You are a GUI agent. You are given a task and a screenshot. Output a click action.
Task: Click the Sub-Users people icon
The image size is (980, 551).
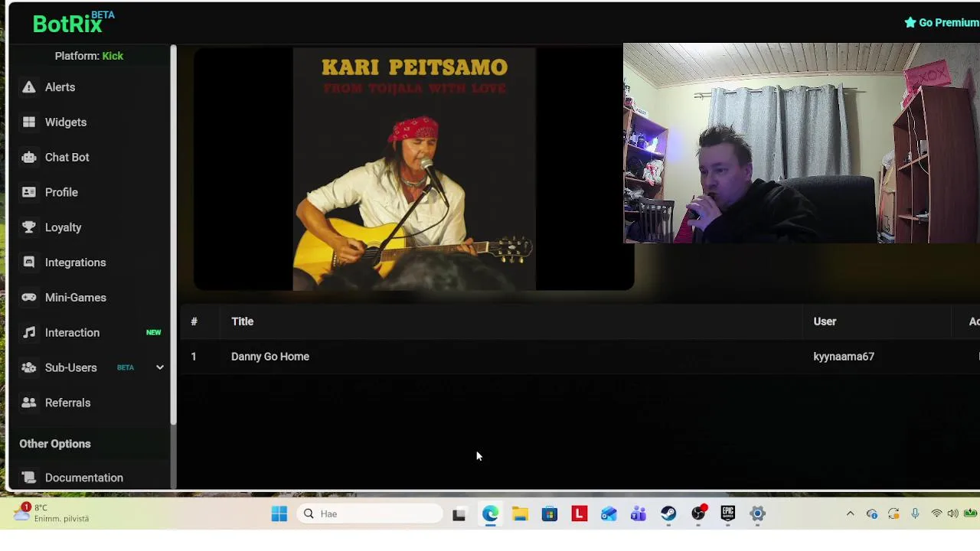point(29,368)
